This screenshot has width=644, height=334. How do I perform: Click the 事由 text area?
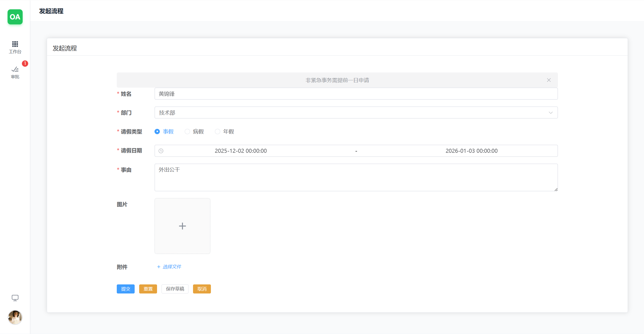[356, 177]
